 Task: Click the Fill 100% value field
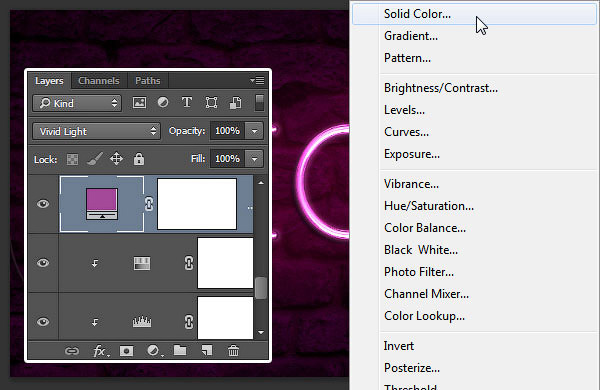click(228, 159)
